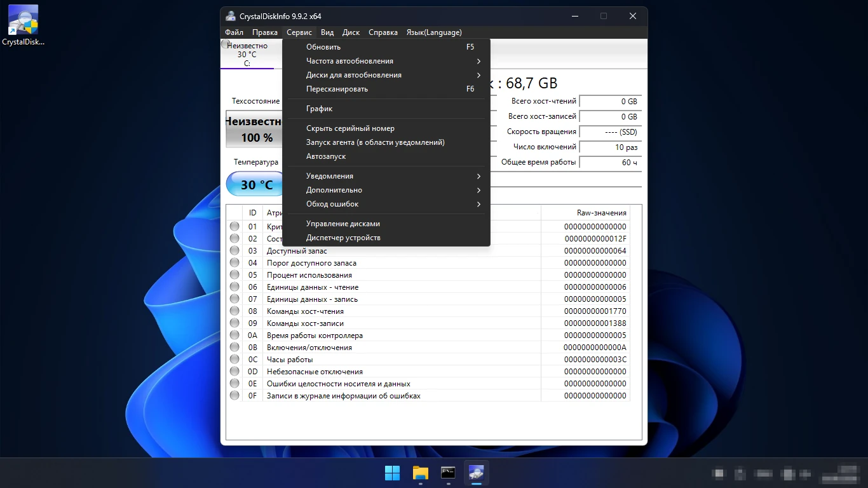Click the status indicator for ID 06
This screenshot has height=488, width=868.
(x=234, y=287)
